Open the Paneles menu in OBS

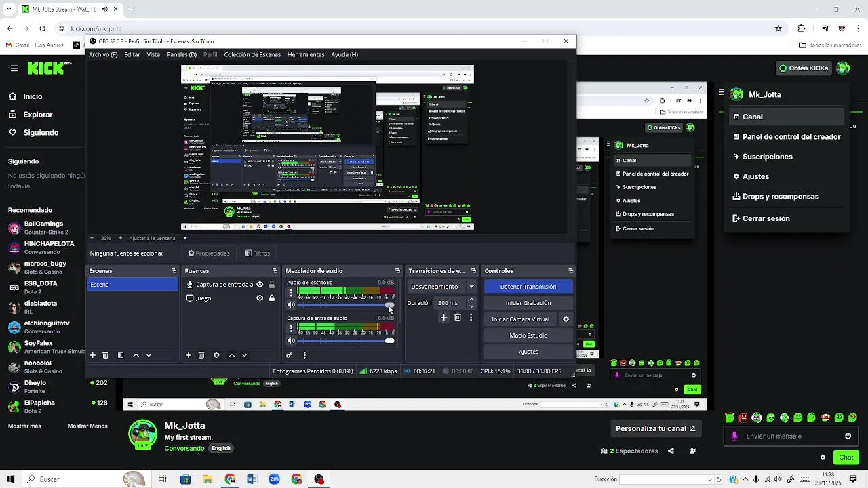[x=182, y=54]
